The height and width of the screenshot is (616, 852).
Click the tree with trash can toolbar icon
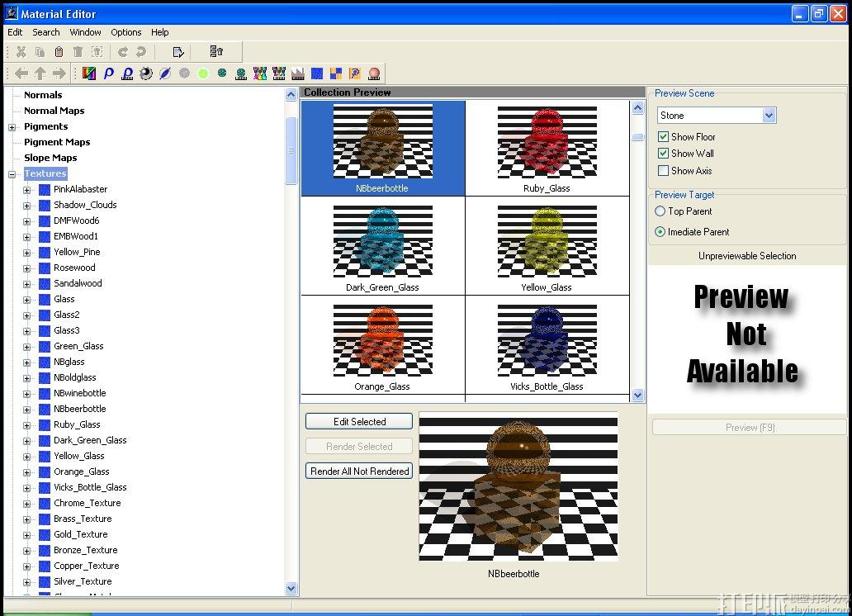(x=216, y=51)
